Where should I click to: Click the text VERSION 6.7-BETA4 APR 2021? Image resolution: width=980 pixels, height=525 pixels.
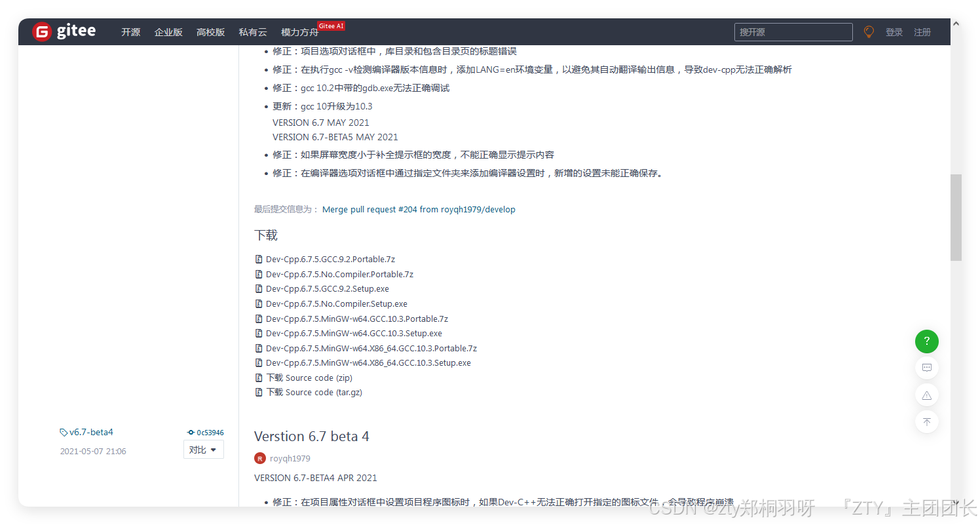click(316, 478)
